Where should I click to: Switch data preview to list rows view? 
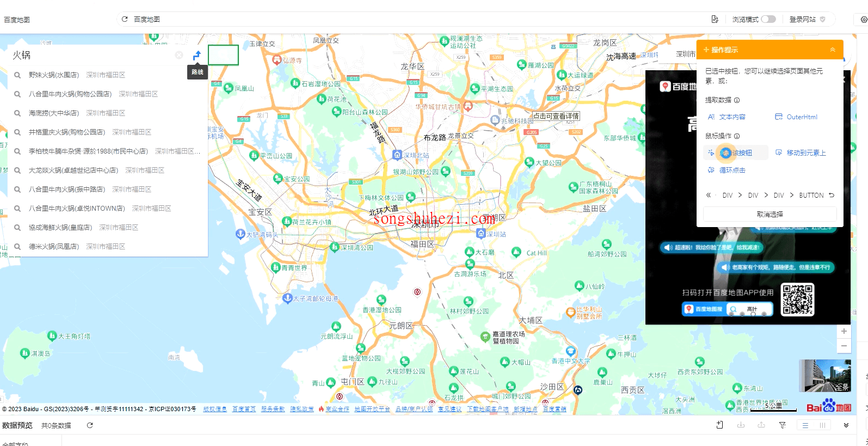click(805, 425)
